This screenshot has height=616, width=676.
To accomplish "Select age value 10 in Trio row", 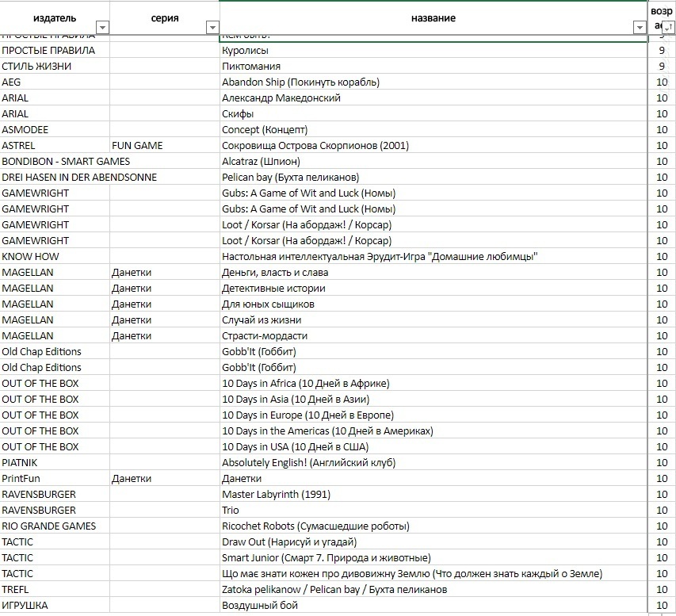I will point(662,511).
